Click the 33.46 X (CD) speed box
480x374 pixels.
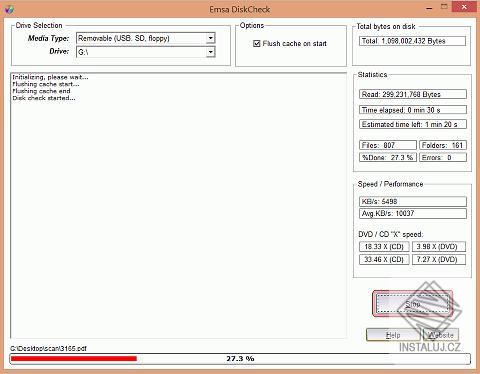[384, 259]
